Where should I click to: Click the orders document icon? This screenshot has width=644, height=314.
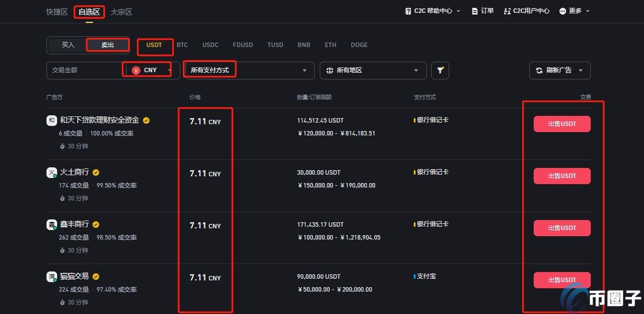tap(475, 11)
